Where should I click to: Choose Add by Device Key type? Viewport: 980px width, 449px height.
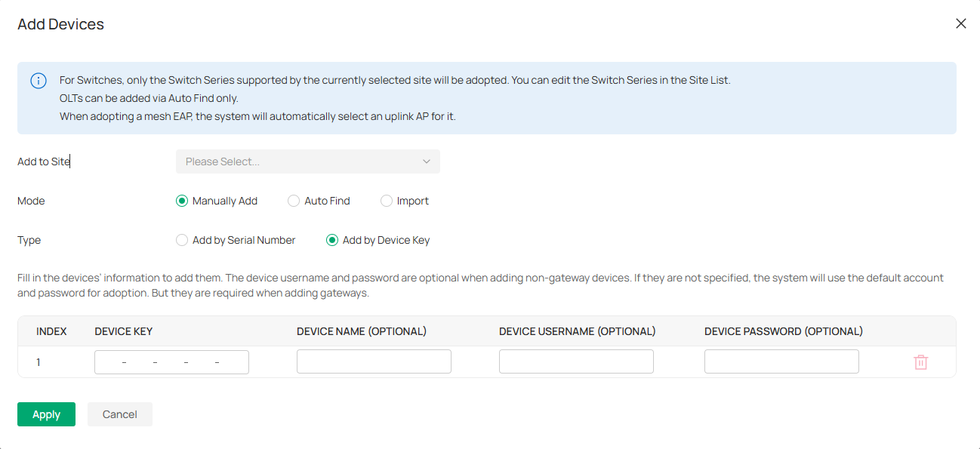tap(332, 240)
